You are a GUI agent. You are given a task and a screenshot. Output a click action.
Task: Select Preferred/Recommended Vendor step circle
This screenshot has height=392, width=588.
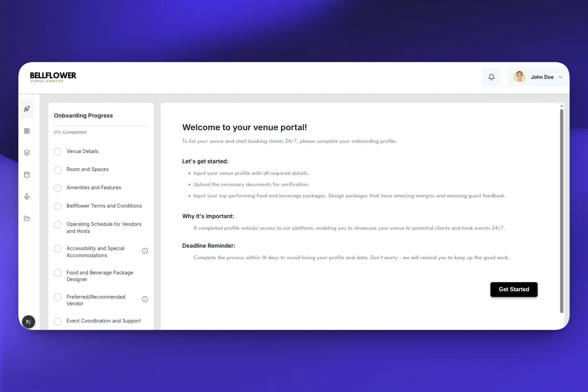pyautogui.click(x=58, y=297)
